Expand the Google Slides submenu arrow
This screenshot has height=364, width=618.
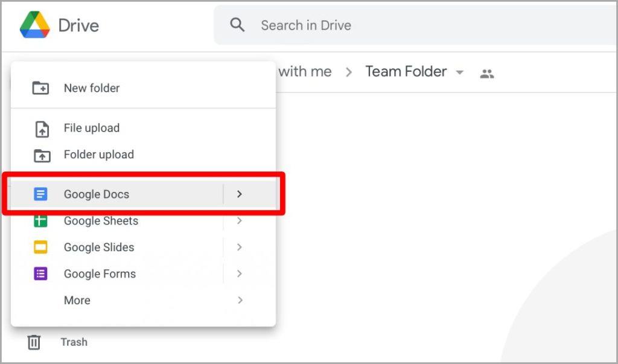pyautogui.click(x=239, y=247)
